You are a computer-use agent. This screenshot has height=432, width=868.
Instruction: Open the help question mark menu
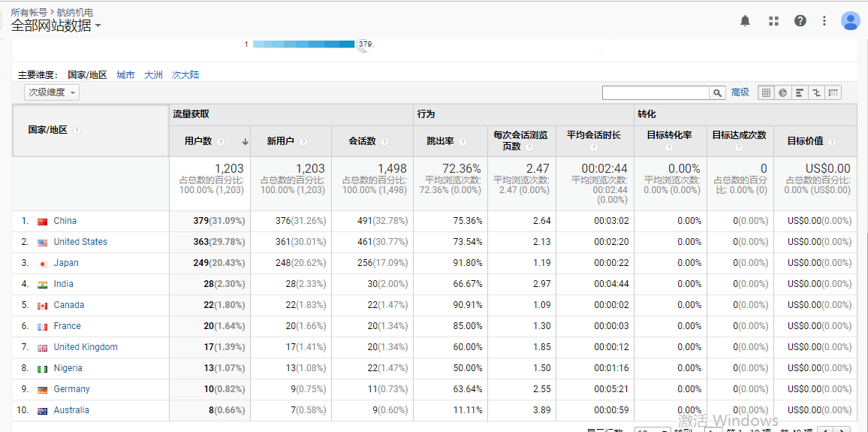800,21
